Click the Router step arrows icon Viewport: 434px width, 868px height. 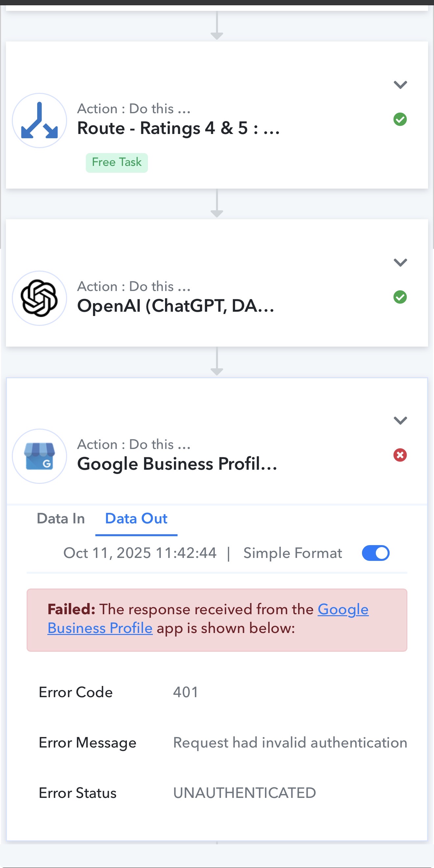39,120
